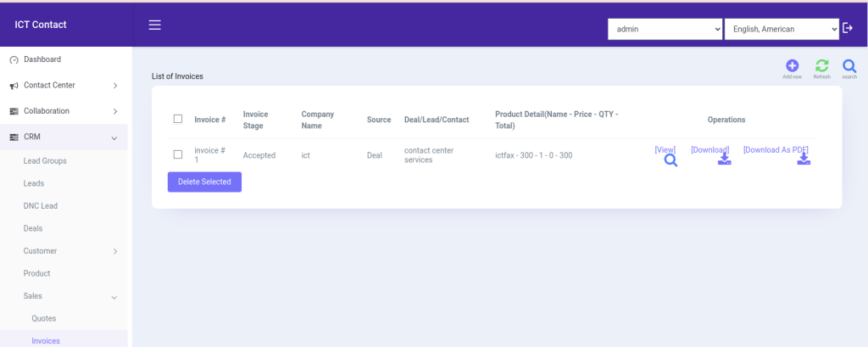Click the Refresh icon

[x=821, y=66]
